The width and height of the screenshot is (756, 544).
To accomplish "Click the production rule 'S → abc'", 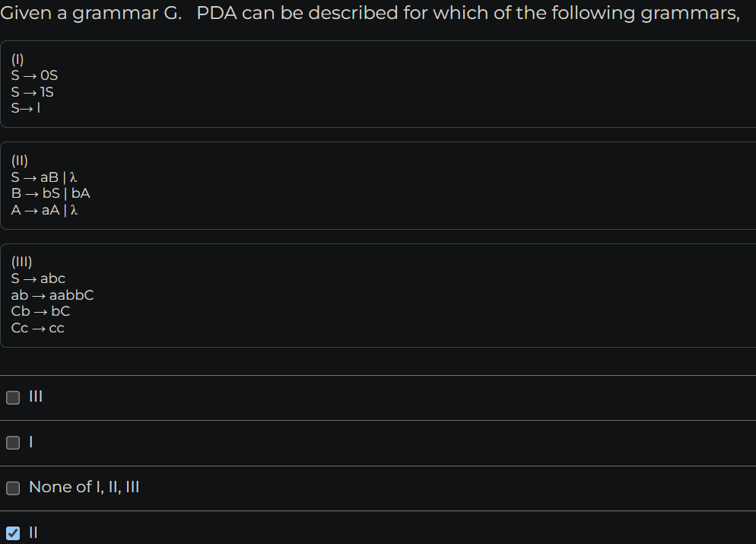I will click(x=38, y=278).
